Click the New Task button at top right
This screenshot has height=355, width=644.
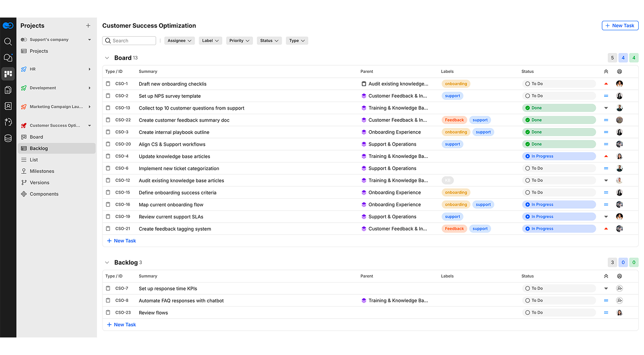point(620,26)
